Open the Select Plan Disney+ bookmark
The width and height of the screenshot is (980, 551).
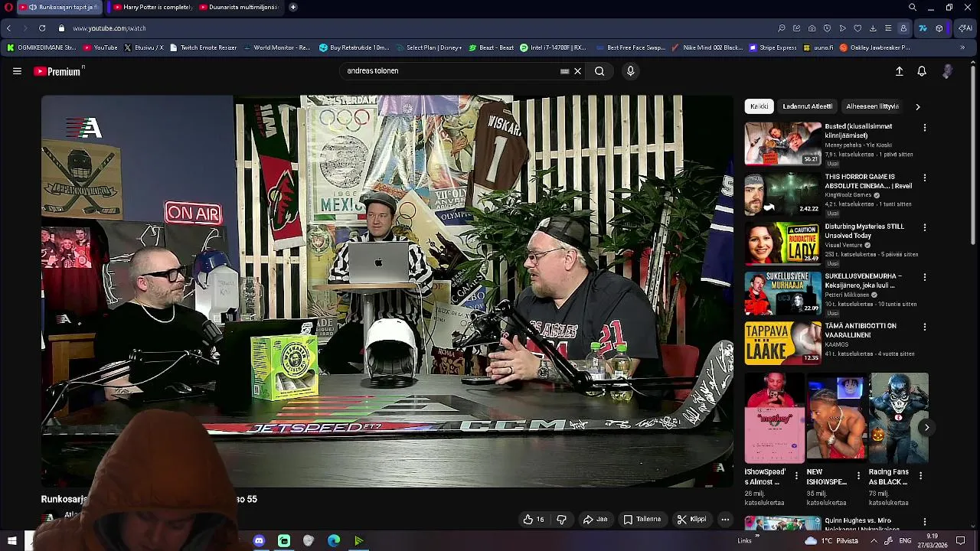429,47
